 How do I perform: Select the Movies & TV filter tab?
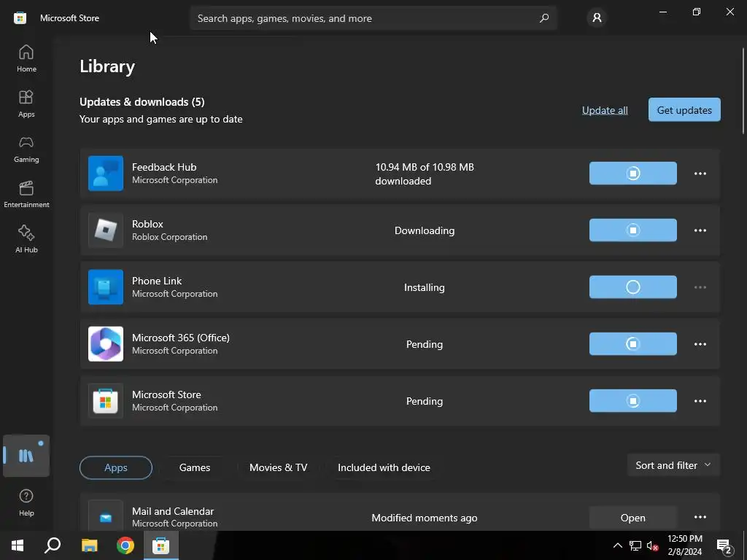point(278,467)
